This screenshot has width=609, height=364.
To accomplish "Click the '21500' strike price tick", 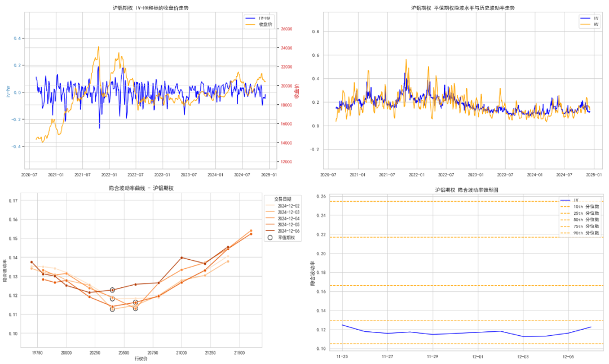I will [x=239, y=353].
